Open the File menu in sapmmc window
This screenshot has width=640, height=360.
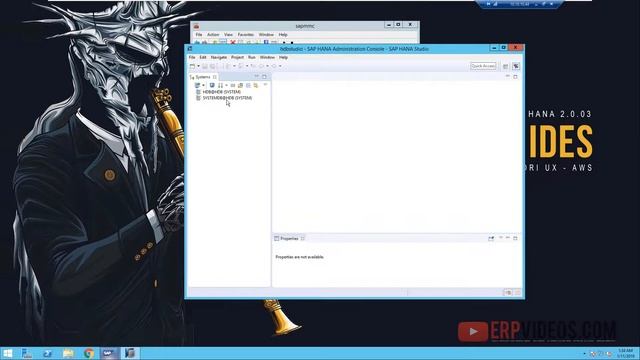[199, 35]
